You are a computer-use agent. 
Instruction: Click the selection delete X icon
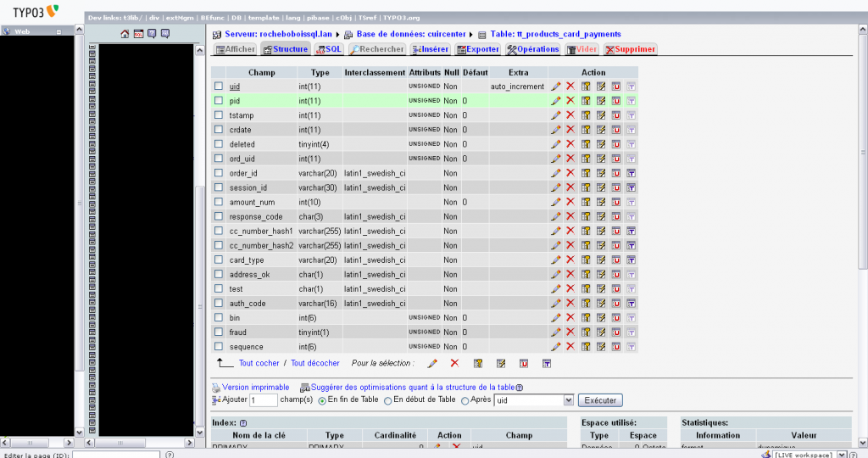(x=454, y=363)
